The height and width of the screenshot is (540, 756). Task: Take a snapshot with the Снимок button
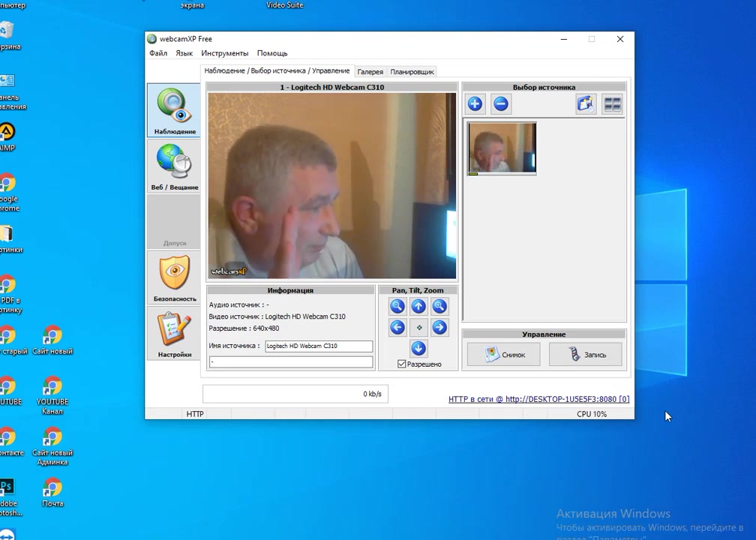pyautogui.click(x=504, y=354)
